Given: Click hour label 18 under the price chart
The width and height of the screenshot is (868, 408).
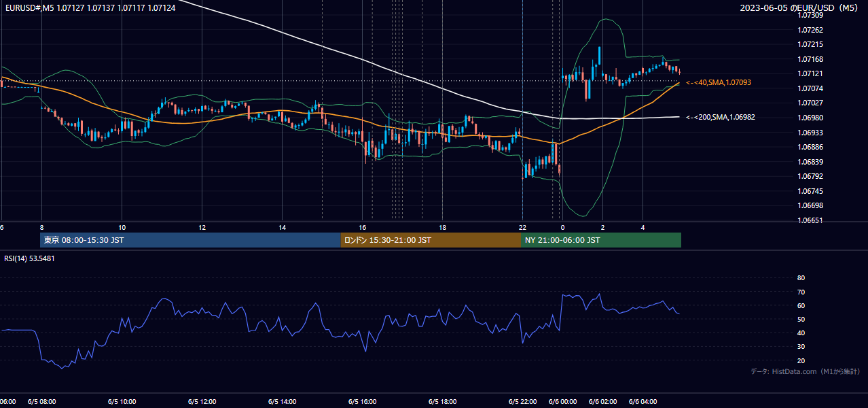Looking at the screenshot, I should tap(442, 227).
